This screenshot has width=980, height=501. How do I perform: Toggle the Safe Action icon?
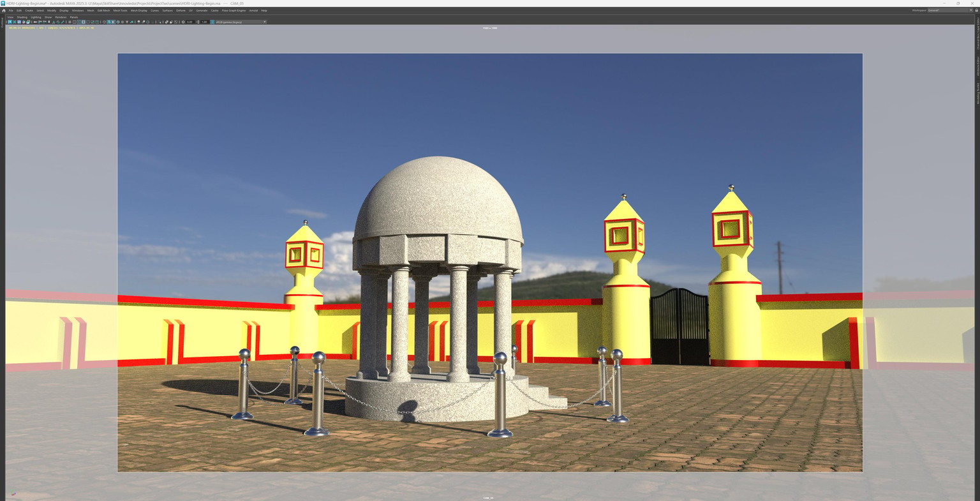(93, 22)
